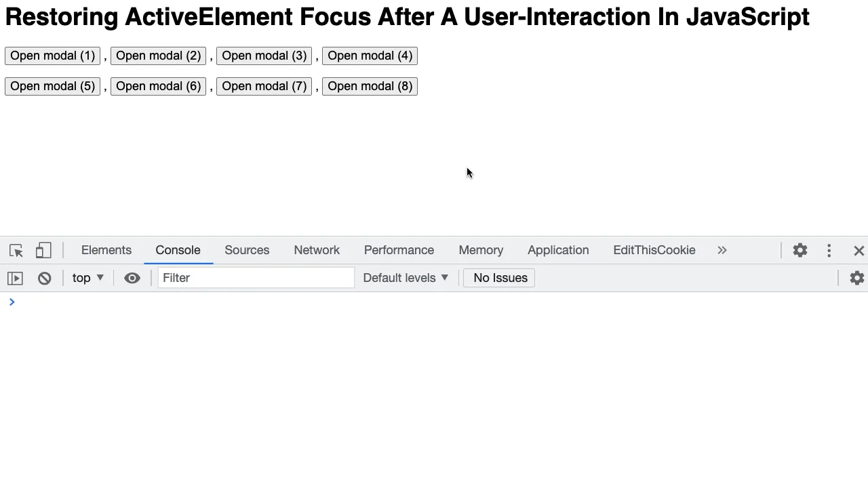Click the Open modal (8) button
868x488 pixels.
click(x=370, y=86)
